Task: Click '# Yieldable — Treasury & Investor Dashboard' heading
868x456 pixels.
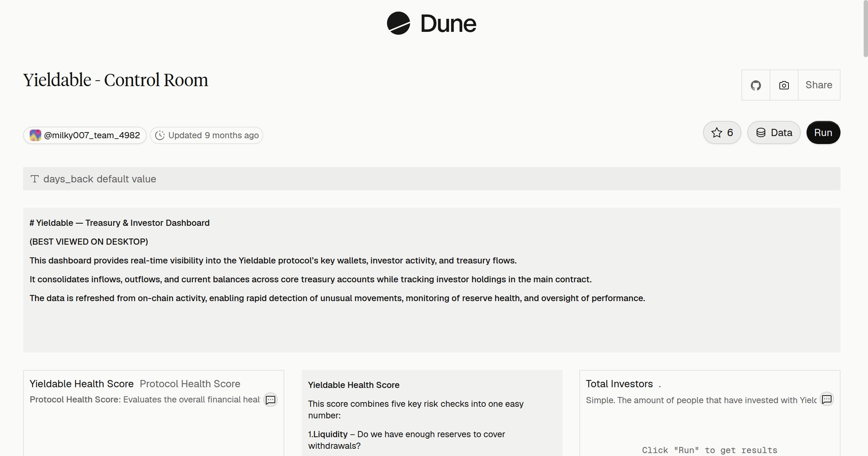Action: (119, 223)
